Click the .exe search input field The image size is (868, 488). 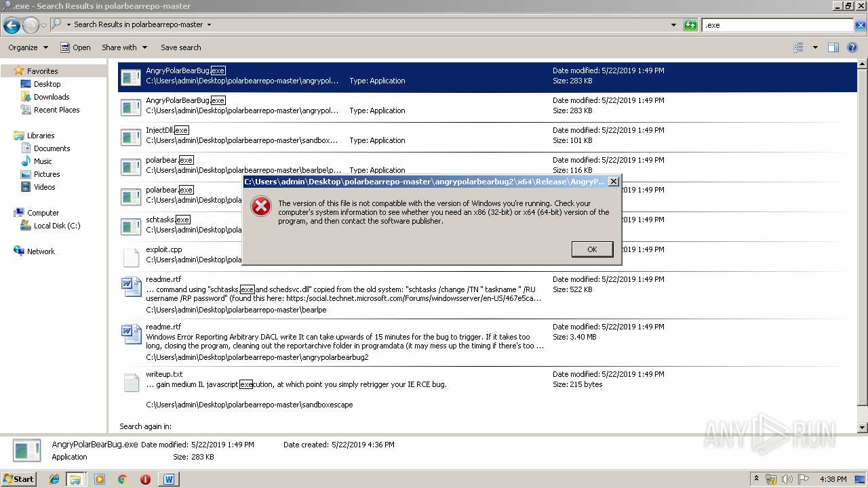[777, 25]
